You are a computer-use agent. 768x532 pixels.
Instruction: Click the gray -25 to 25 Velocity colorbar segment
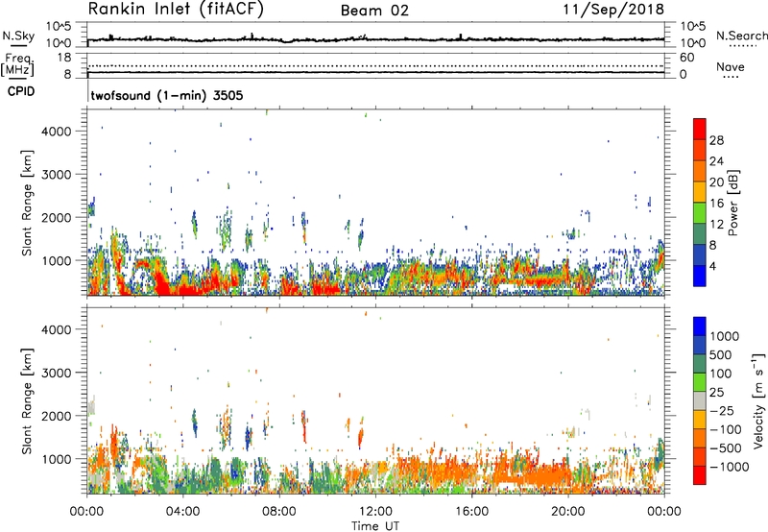[700, 400]
